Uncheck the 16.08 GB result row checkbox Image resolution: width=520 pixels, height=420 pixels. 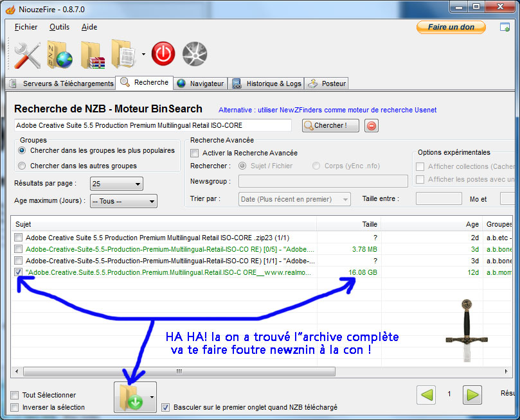click(x=18, y=272)
